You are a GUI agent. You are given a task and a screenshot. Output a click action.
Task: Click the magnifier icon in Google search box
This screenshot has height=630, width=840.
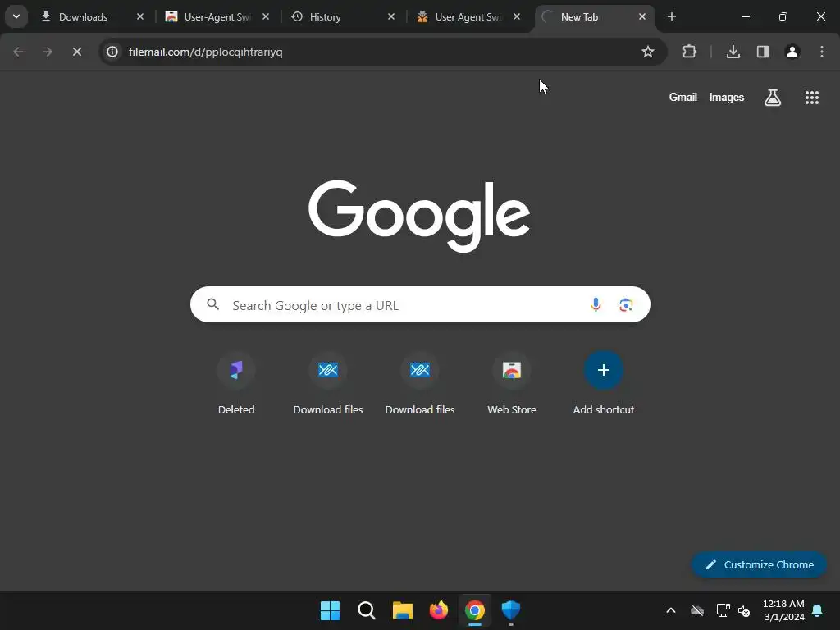point(212,305)
